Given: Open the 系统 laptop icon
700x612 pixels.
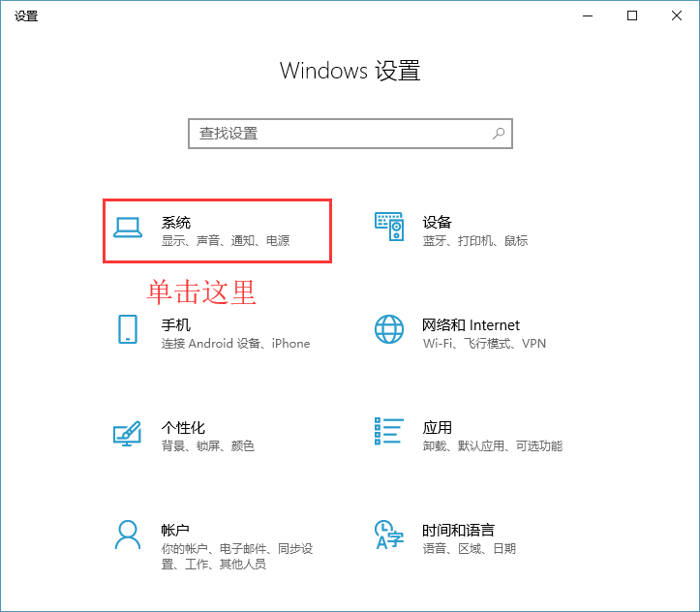Looking at the screenshot, I should 128,229.
